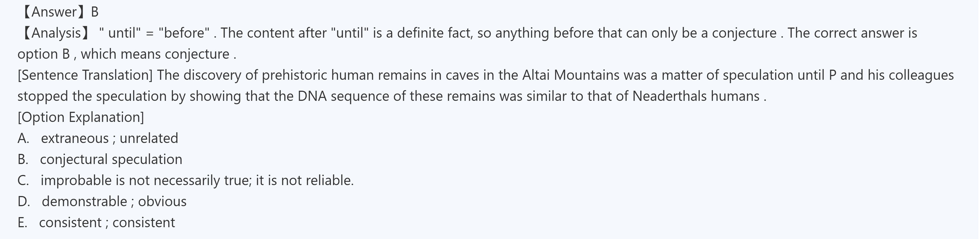Click the [Option Explanation] heading
This screenshot has width=980, height=239.
[x=81, y=117]
